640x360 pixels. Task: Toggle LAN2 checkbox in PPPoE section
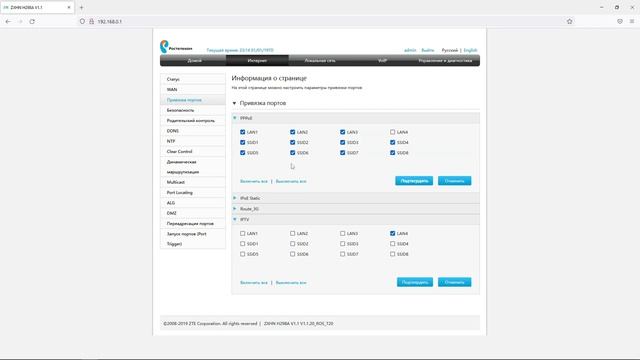coord(292,132)
